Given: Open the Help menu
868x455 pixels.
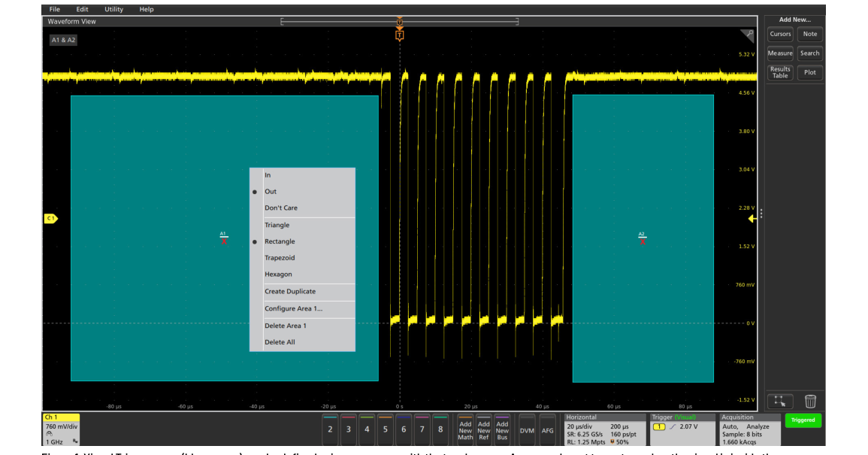Looking at the screenshot, I should [146, 10].
